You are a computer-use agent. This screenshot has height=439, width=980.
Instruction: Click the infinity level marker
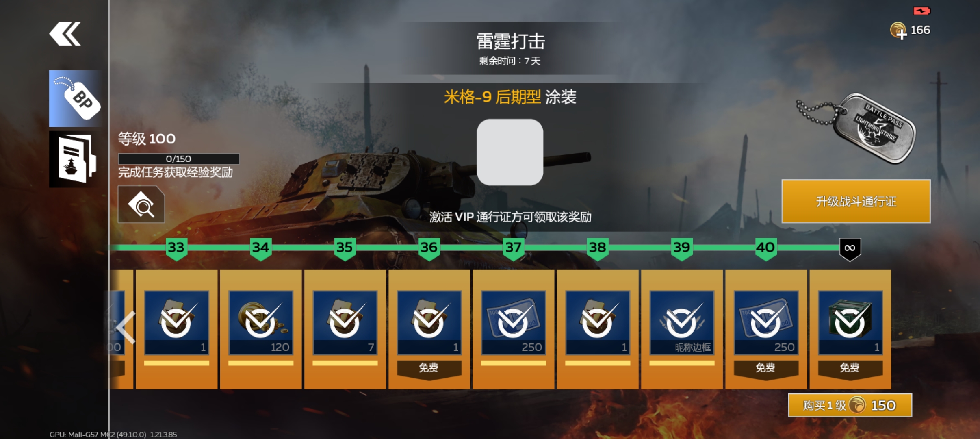coord(850,249)
